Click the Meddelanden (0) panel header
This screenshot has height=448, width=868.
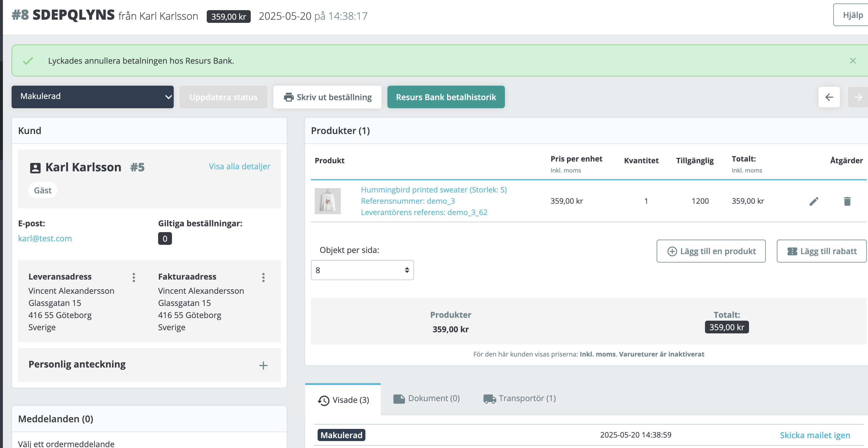coord(149,419)
